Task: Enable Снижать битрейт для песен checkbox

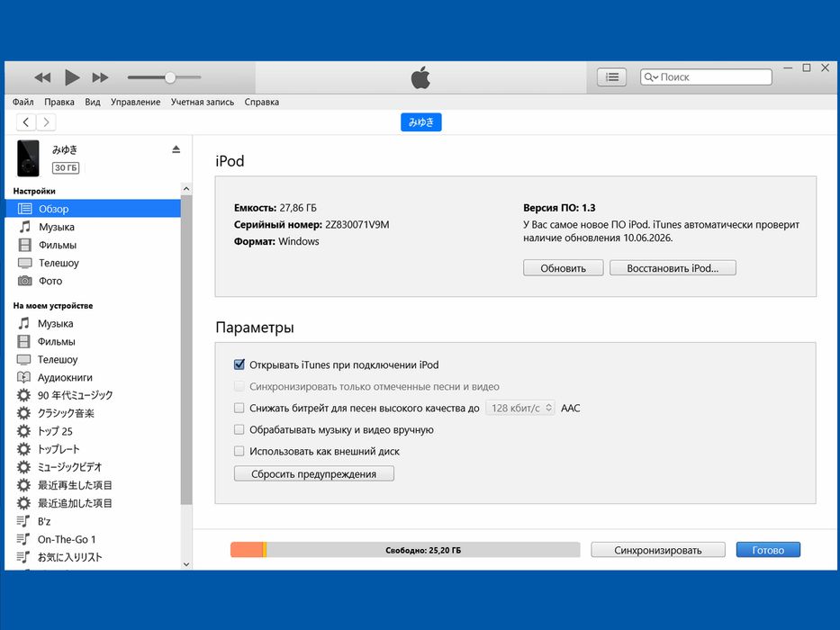Action: [239, 408]
